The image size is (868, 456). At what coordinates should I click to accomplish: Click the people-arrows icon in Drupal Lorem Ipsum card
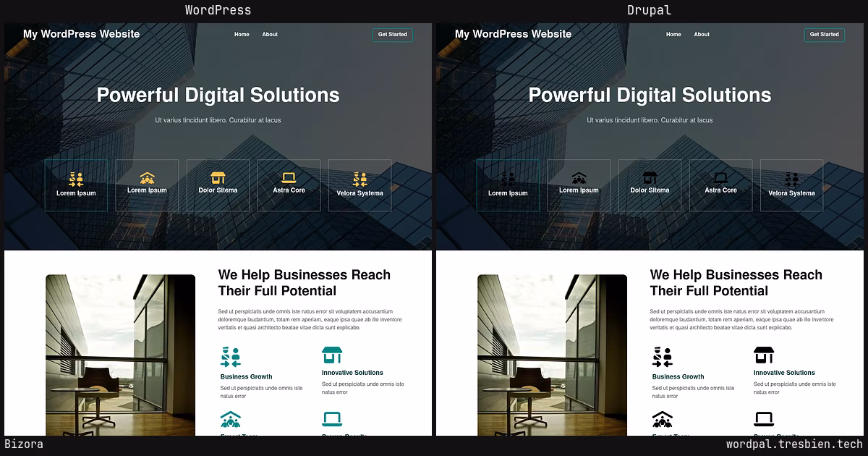click(x=508, y=179)
